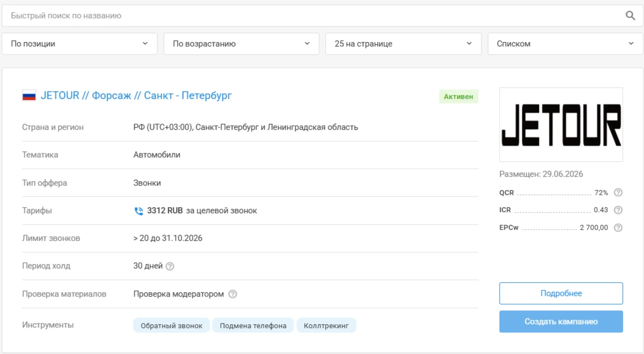Select the Обратный звонок tag

(171, 326)
